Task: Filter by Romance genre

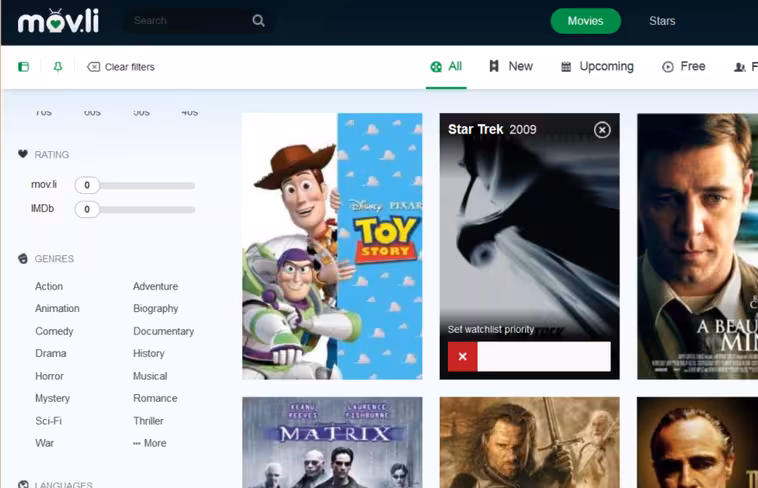Action: point(155,399)
